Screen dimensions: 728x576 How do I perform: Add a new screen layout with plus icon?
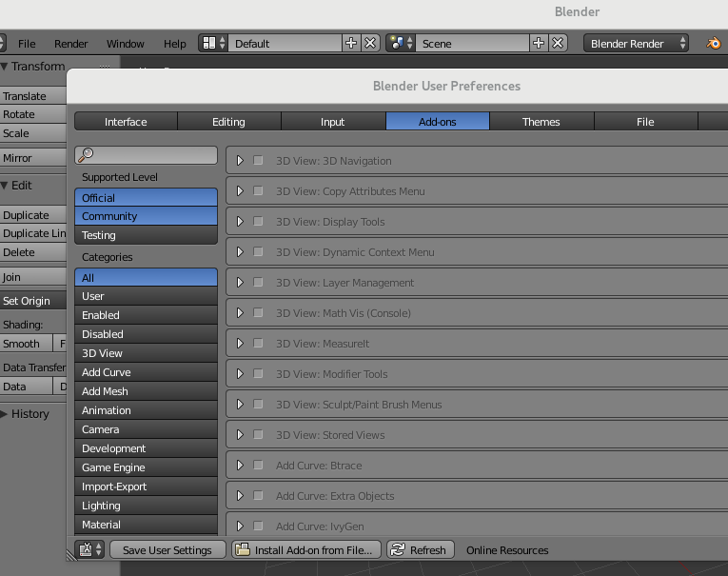(351, 43)
